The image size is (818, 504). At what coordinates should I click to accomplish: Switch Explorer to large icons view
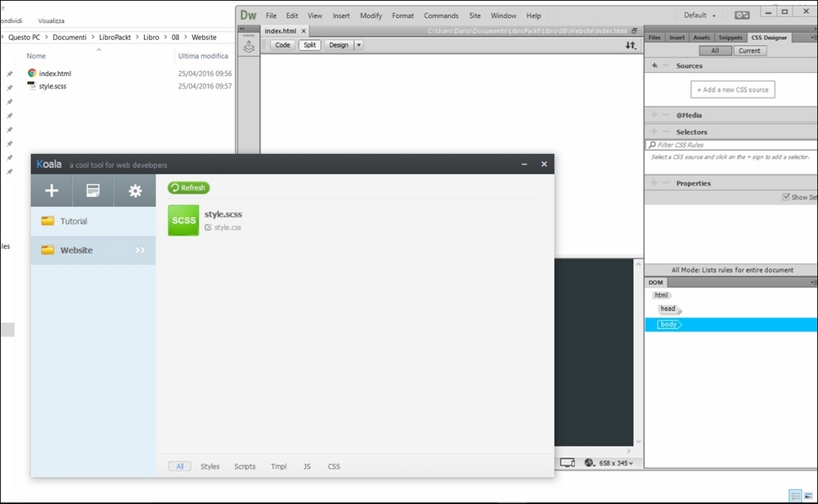point(808,496)
